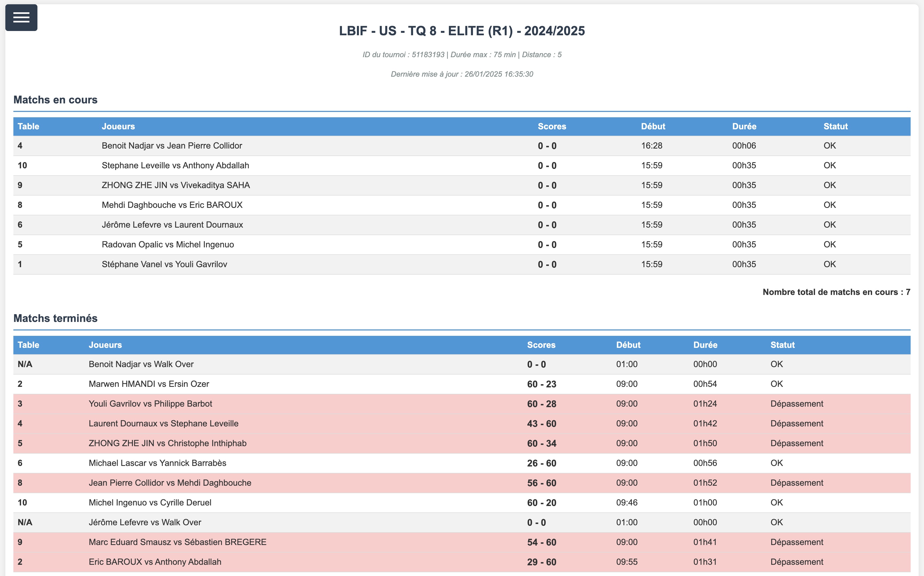924x576 pixels.
Task: Click the Durée header in Matchs terminés
Action: coord(705,345)
